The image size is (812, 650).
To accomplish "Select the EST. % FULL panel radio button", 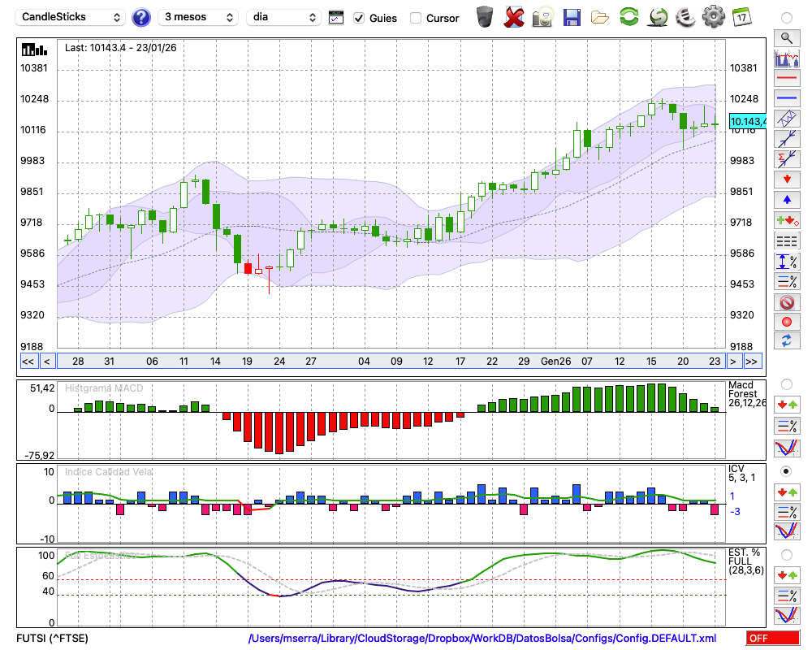I will click(786, 555).
